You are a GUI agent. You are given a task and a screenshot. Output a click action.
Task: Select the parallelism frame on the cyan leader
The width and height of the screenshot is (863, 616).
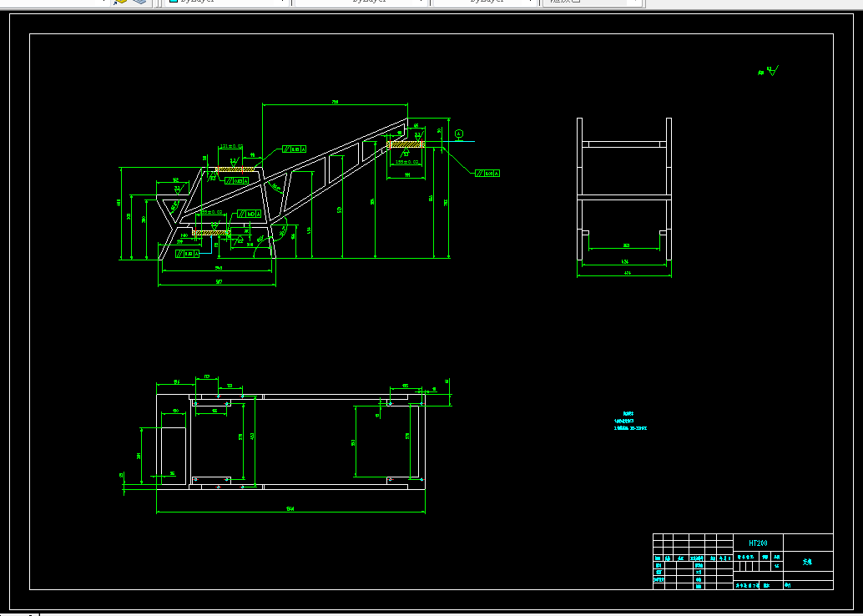click(x=187, y=254)
